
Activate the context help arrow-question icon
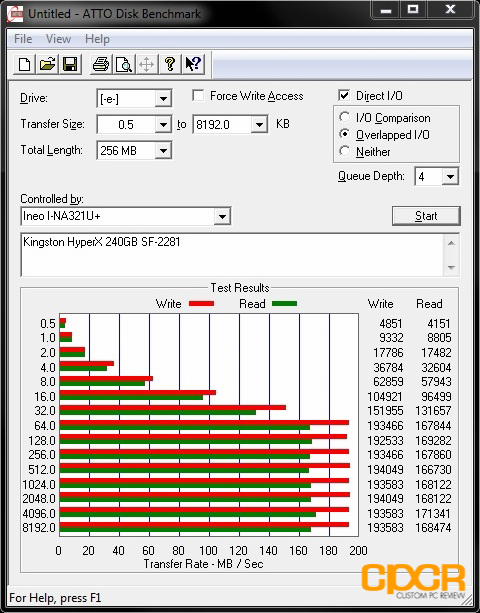pyautogui.click(x=193, y=64)
